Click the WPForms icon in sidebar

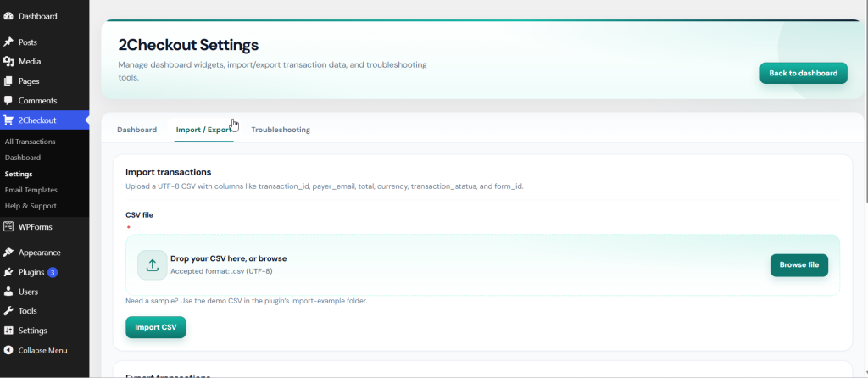tap(8, 226)
